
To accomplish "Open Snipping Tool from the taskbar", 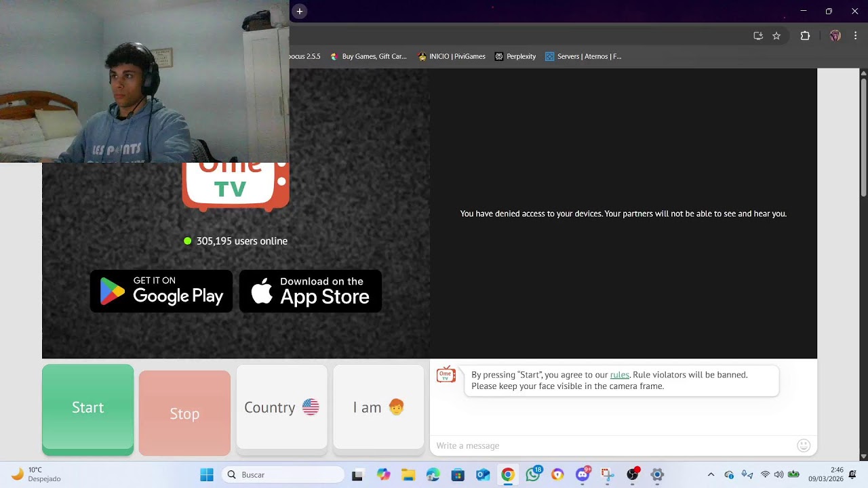I will coord(607,474).
